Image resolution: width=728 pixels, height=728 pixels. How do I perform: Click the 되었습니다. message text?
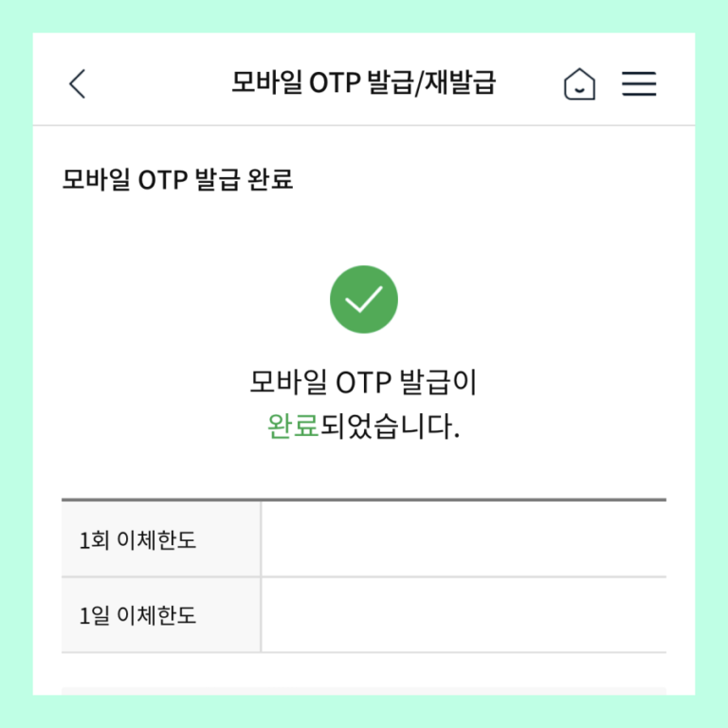390,426
